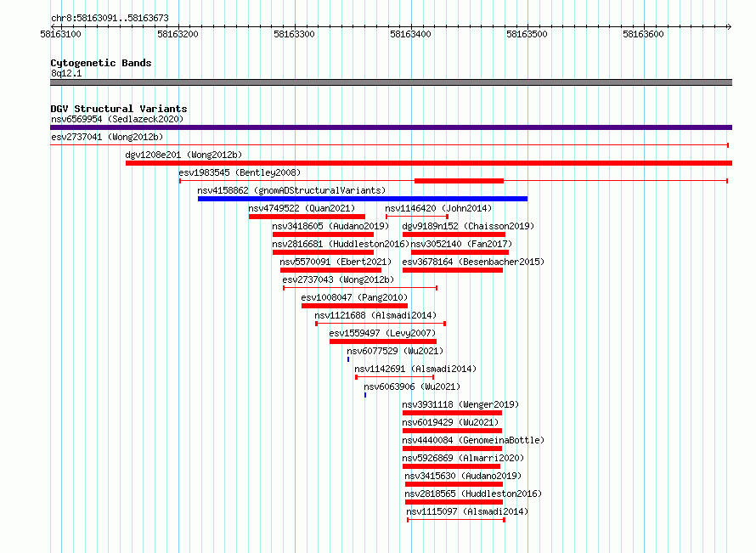
Task: Open nsv1115097 (Alsmadi2014) label
Action: coord(467,511)
